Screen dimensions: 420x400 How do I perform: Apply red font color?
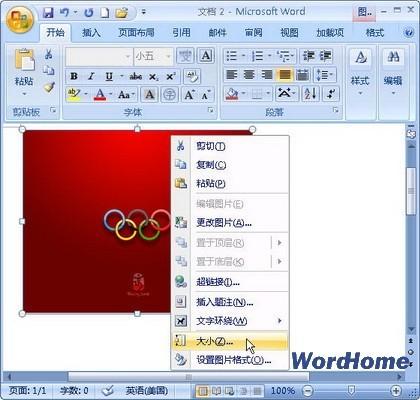pyautogui.click(x=100, y=95)
